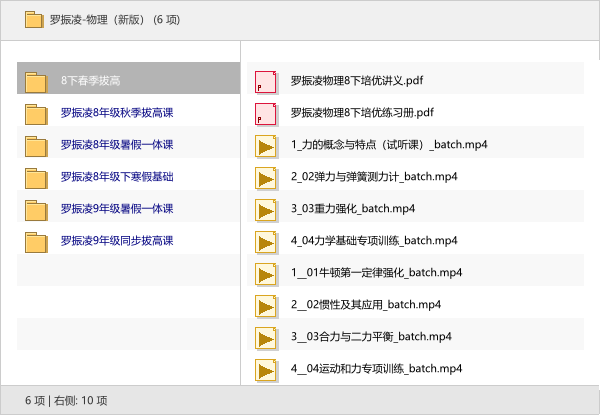
Task: Select file 2__02惯性及其应用_batch.mp4
Action: 366,305
